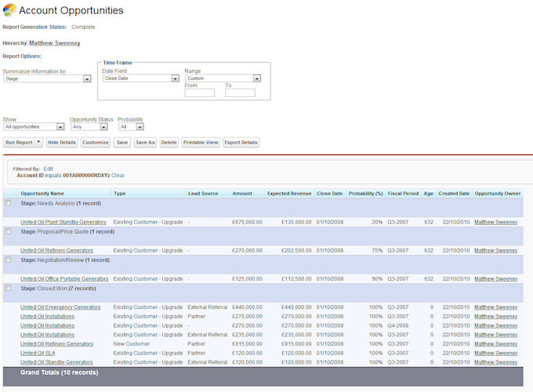This screenshot has width=533, height=392.
Task: Select the £440,000.00 amount cell
Action: [247, 307]
